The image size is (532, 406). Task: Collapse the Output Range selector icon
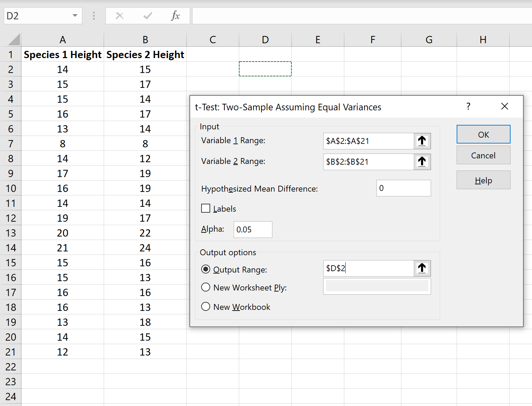(x=422, y=268)
